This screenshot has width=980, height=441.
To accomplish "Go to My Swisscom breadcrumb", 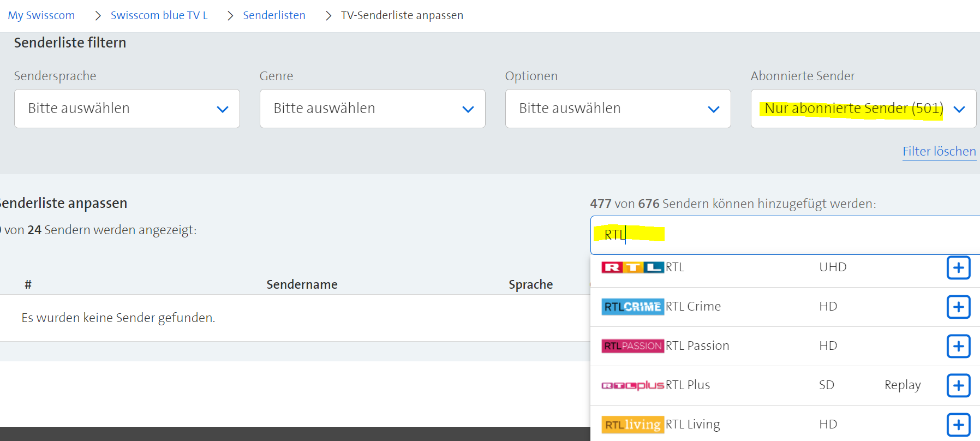I will pyautogui.click(x=41, y=15).
